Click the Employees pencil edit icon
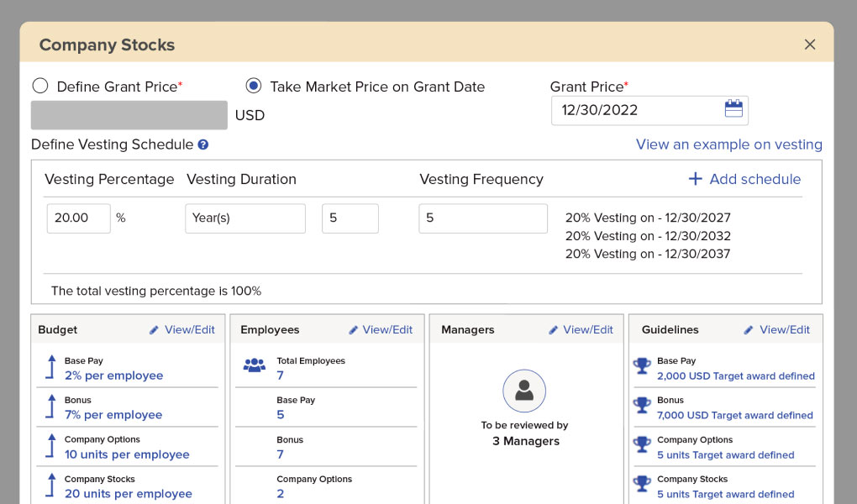Viewport: 857px width, 504px height. 354,330
